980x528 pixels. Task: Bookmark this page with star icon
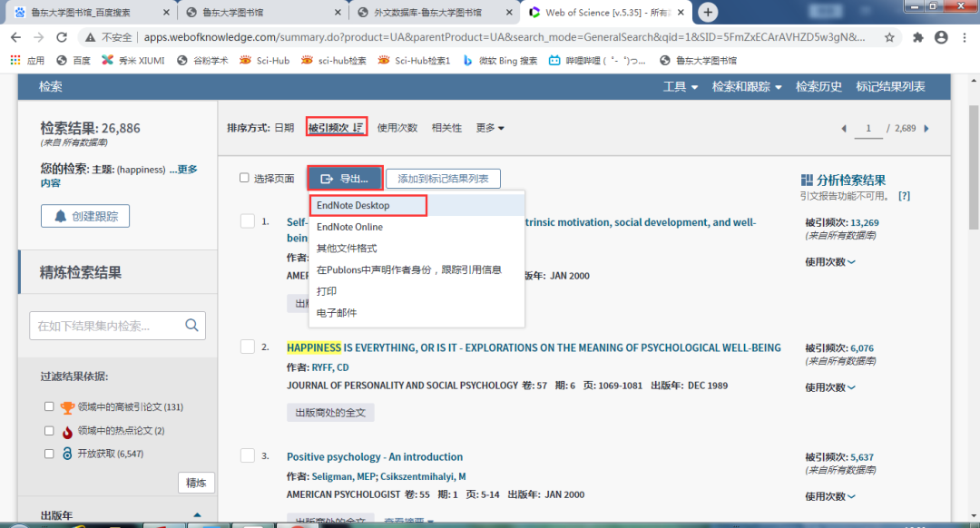tap(889, 37)
